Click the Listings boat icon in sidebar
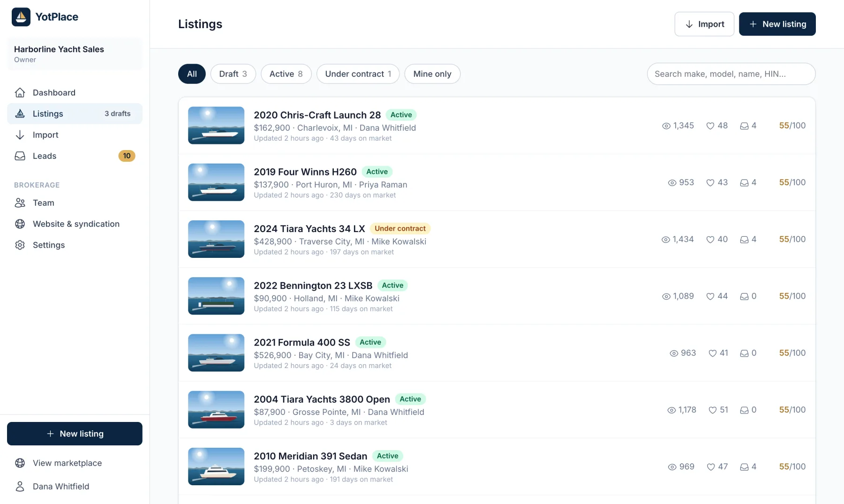 pos(20,113)
